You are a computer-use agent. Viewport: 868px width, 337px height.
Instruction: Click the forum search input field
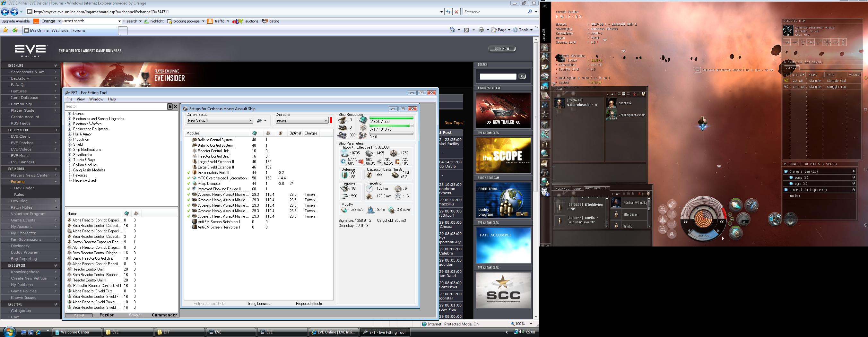tap(498, 76)
